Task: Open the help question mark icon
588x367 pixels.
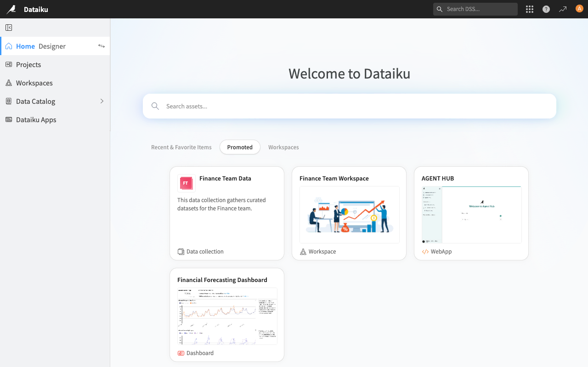Action: tap(546, 9)
